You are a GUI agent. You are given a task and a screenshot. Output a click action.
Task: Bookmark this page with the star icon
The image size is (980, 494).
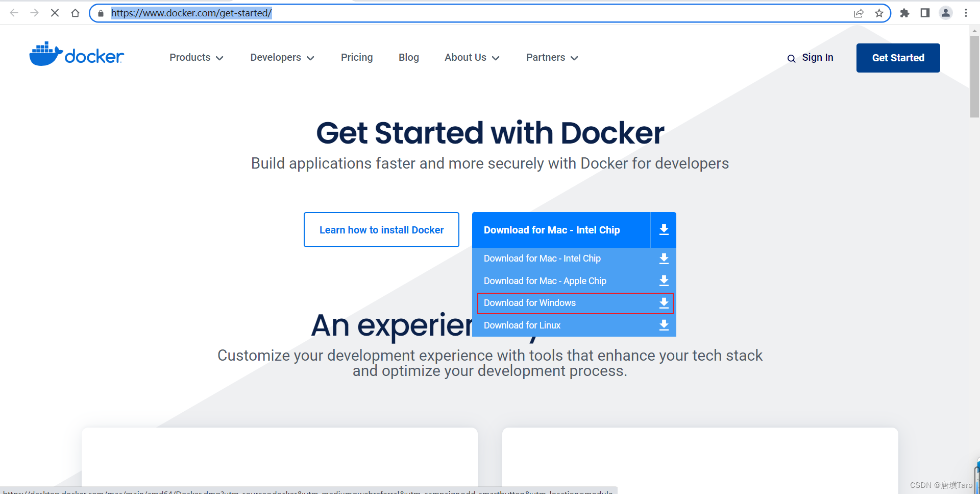click(x=879, y=13)
